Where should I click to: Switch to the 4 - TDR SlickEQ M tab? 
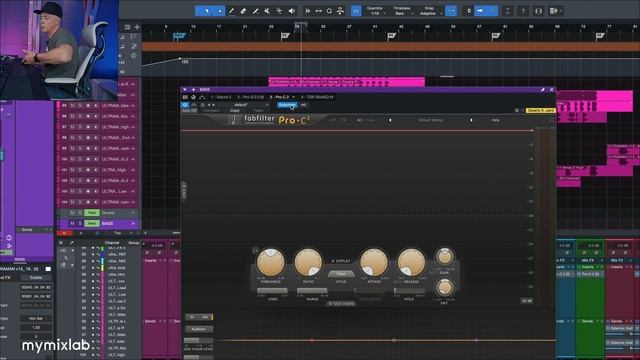coord(317,97)
